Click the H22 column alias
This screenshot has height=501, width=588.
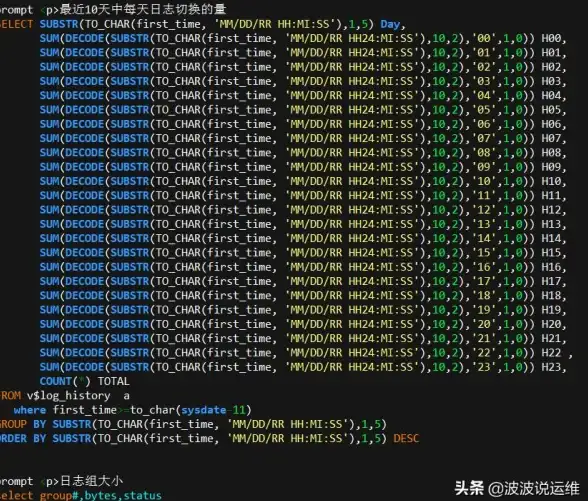[x=551, y=353]
